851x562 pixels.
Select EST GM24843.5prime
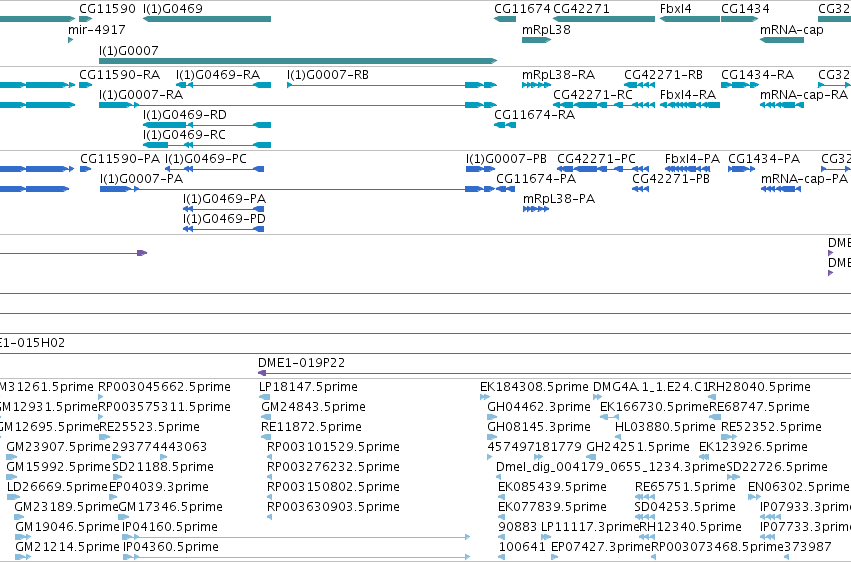pyautogui.click(x=314, y=407)
